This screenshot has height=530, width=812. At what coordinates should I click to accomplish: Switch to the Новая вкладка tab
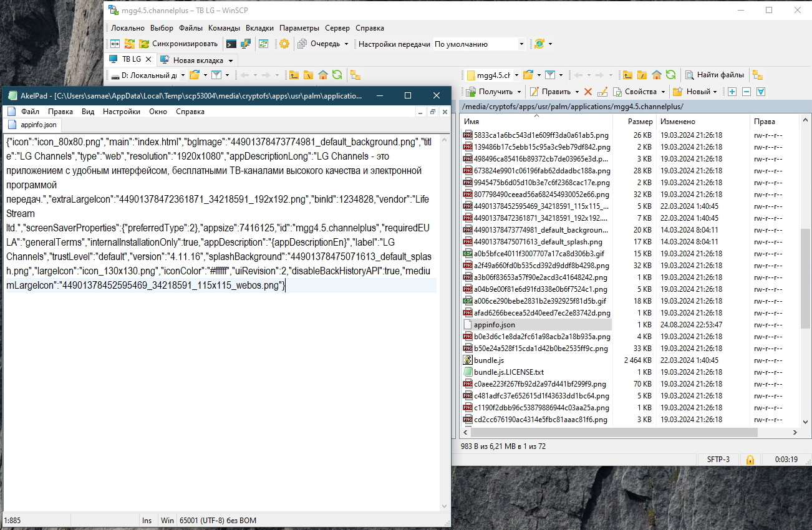[x=197, y=60]
